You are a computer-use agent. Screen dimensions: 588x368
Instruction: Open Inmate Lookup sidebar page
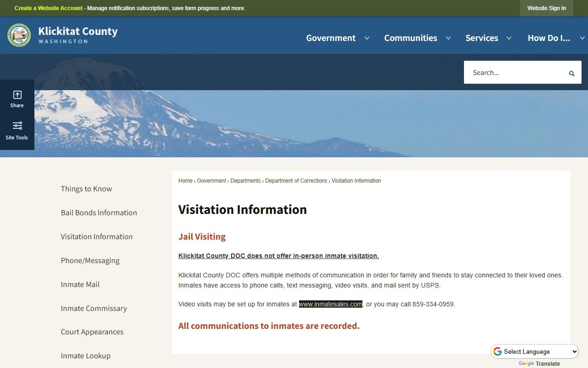(x=85, y=356)
